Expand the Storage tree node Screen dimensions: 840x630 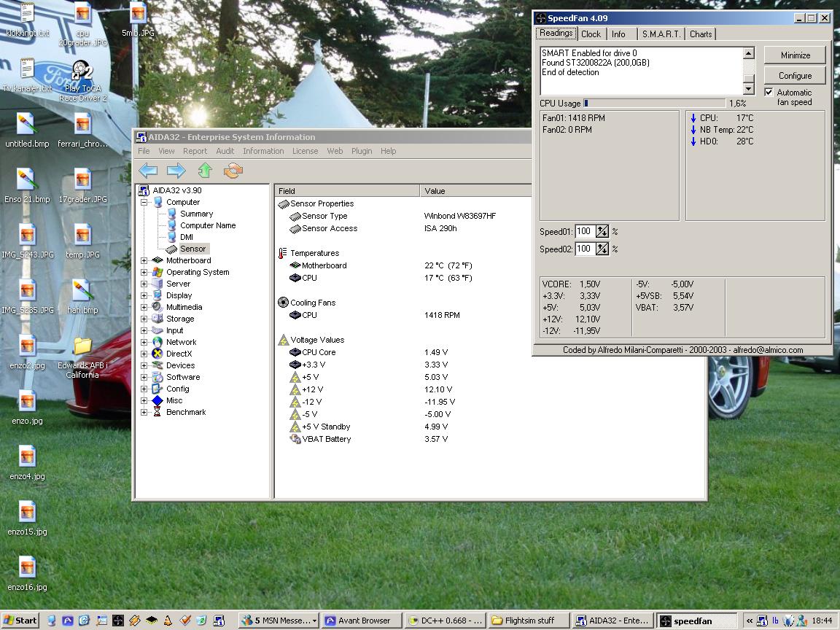[144, 319]
